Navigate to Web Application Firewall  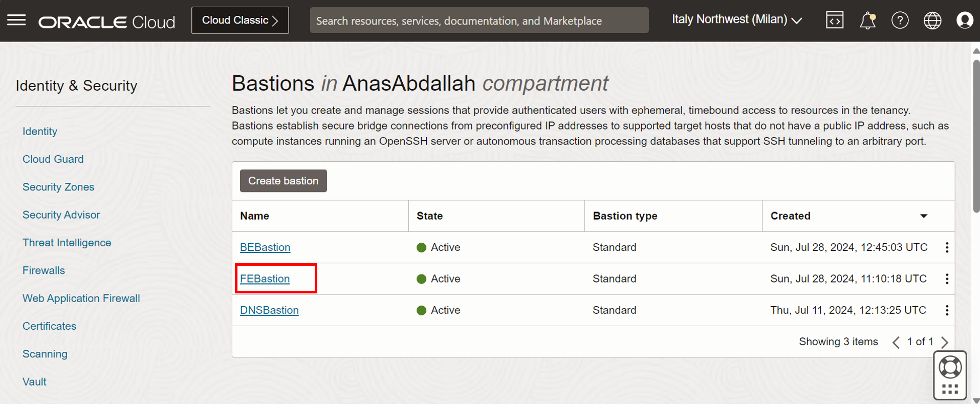81,298
